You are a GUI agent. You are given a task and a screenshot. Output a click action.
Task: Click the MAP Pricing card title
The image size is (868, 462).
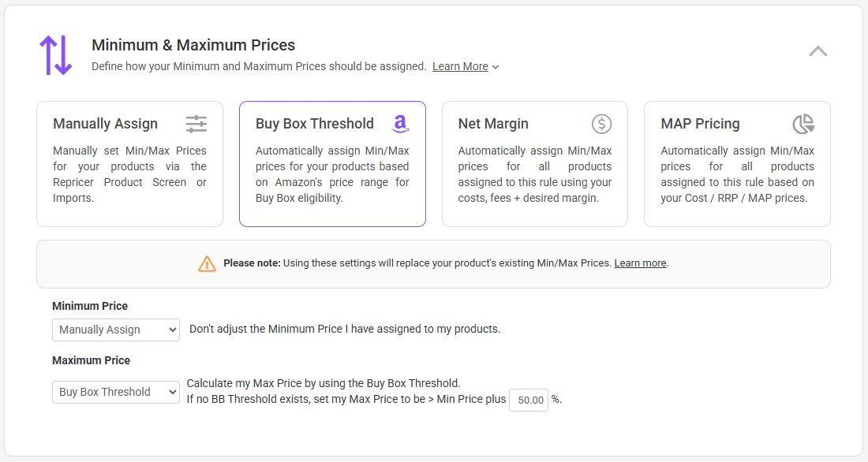pyautogui.click(x=700, y=124)
